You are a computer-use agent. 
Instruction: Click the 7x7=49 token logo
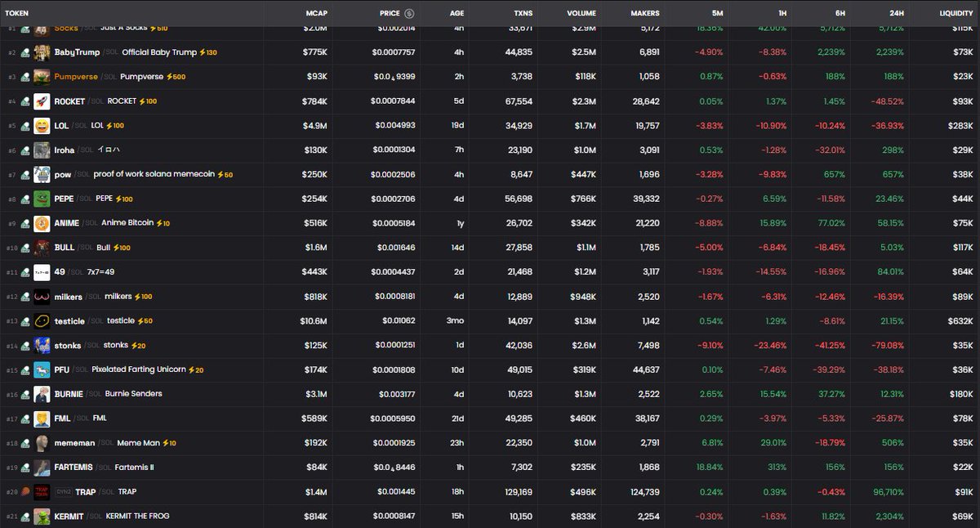(x=42, y=272)
